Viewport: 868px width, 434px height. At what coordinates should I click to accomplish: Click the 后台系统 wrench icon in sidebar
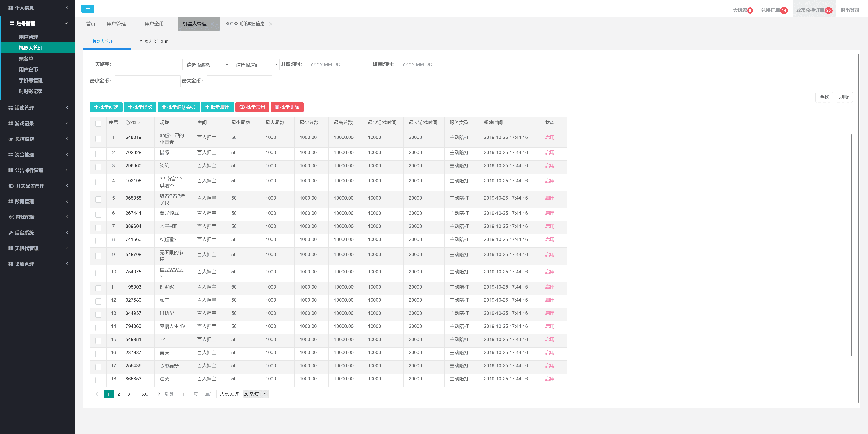[11, 233]
